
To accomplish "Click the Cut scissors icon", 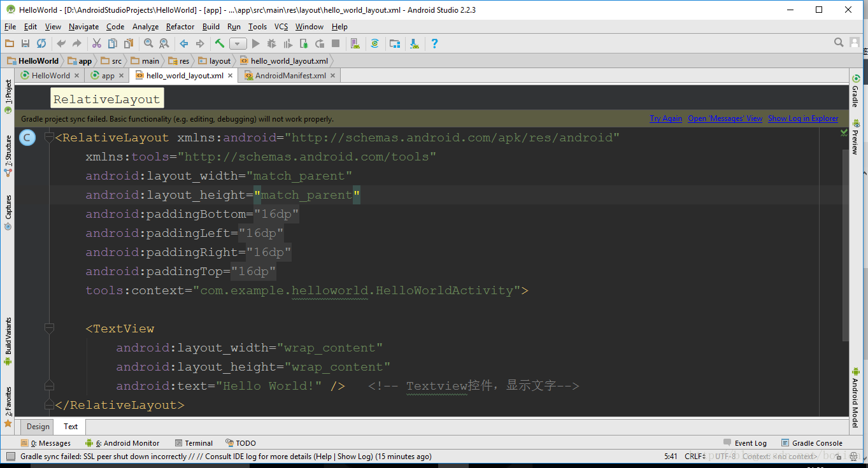I will click(97, 43).
